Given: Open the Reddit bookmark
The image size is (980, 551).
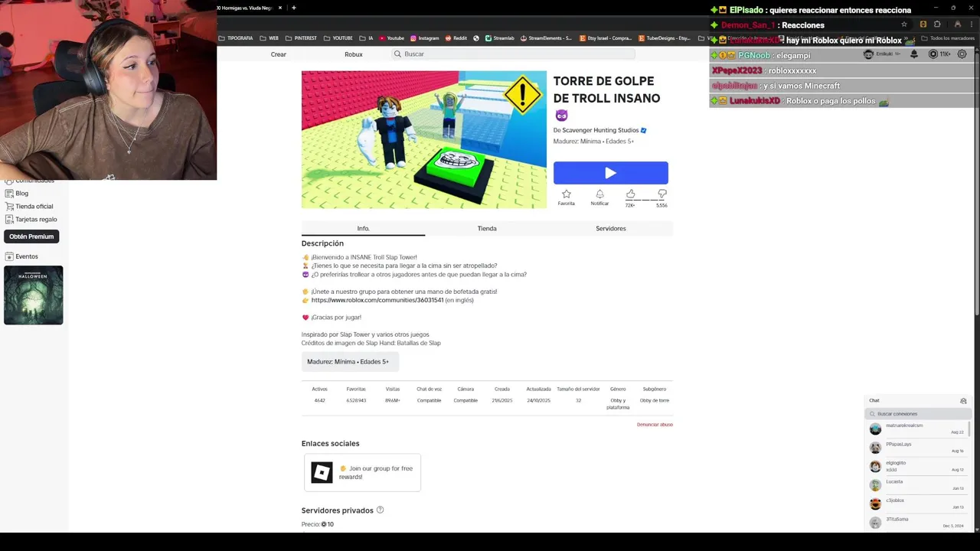Looking at the screenshot, I should [456, 37].
